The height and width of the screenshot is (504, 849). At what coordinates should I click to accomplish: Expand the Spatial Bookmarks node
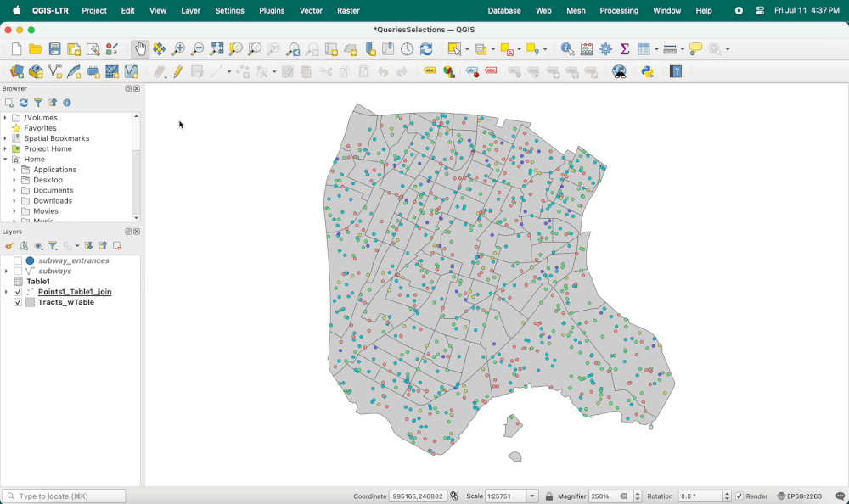5,138
